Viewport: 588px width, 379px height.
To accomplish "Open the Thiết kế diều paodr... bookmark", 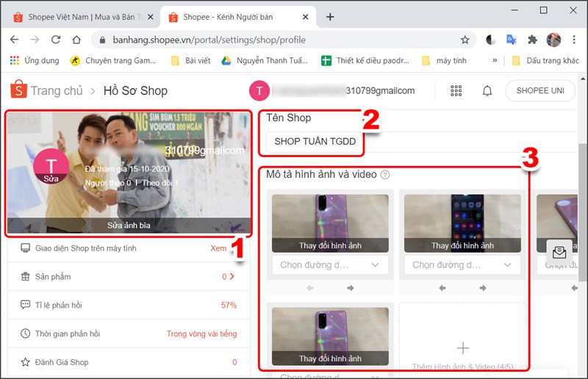I will [365, 60].
